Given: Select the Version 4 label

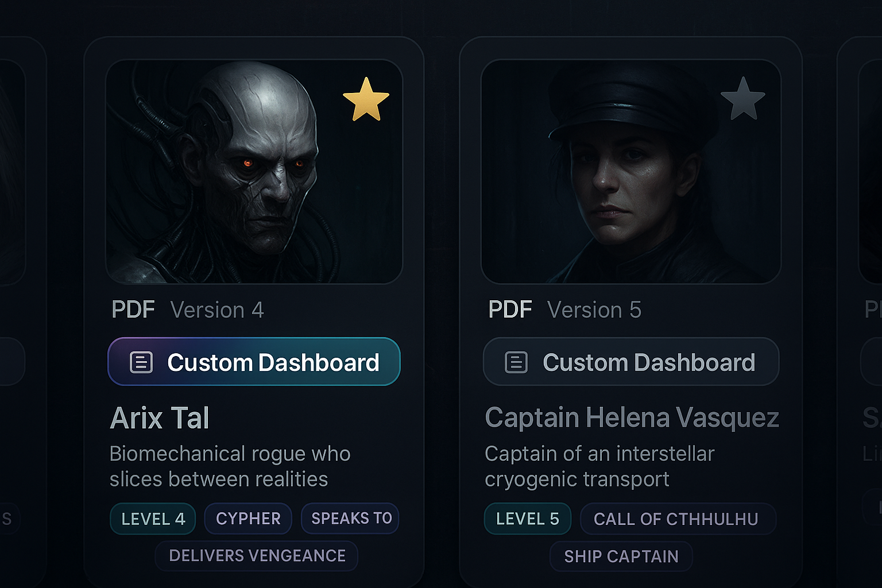Looking at the screenshot, I should (x=217, y=310).
